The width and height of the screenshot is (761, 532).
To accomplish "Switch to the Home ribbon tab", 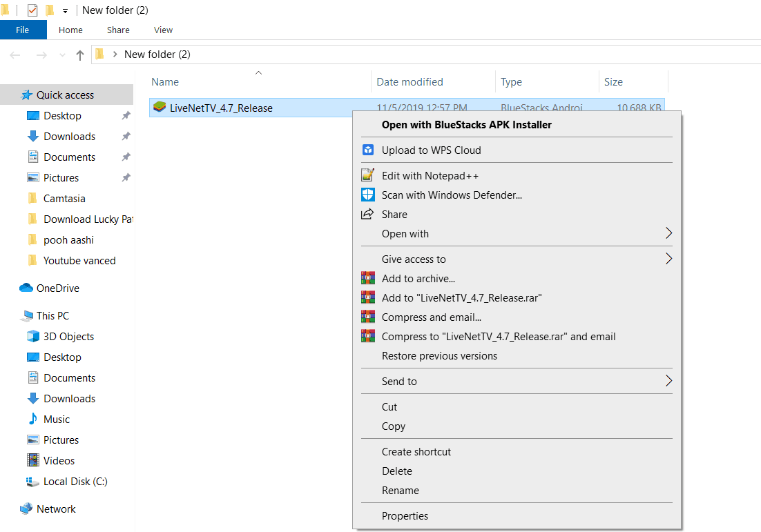I will [70, 30].
